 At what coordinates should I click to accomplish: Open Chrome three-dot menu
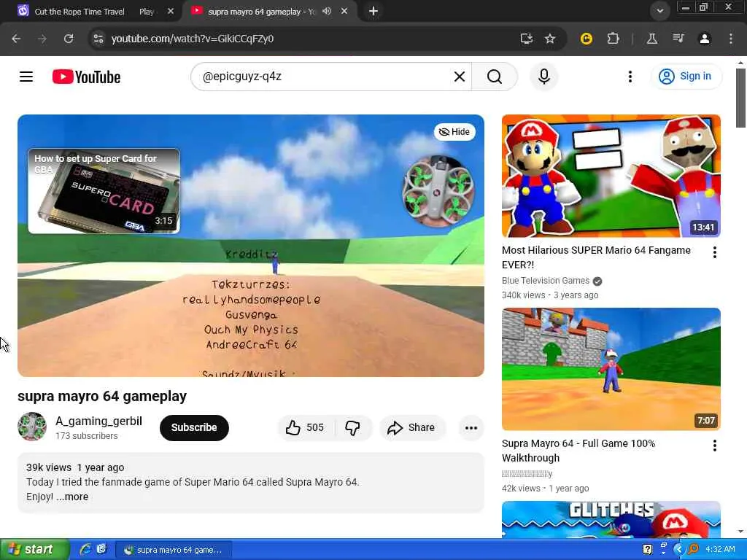[731, 39]
